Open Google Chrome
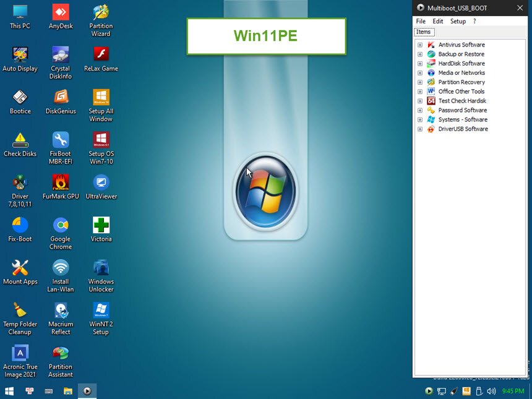The height and width of the screenshot is (399, 532). pyautogui.click(x=61, y=234)
